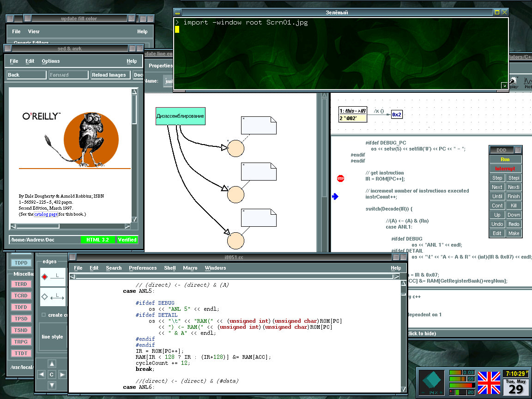Click the blue execution arrow marker
This screenshot has height=399, width=532.
335,197
